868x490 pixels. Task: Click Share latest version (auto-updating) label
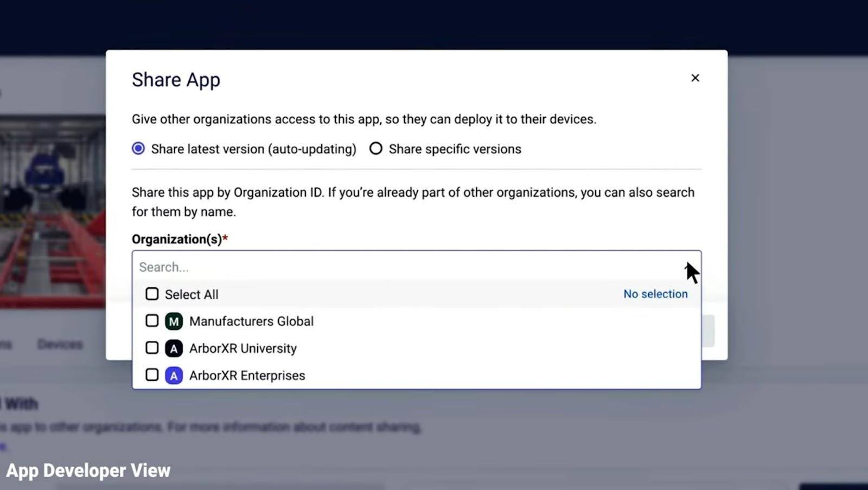click(253, 149)
